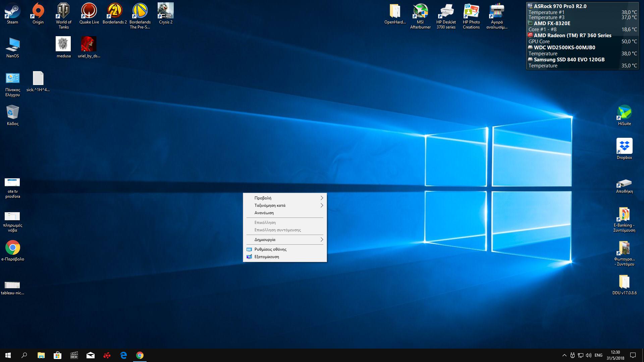Show hidden system tray icons
This screenshot has height=362, width=644.
tap(564, 355)
